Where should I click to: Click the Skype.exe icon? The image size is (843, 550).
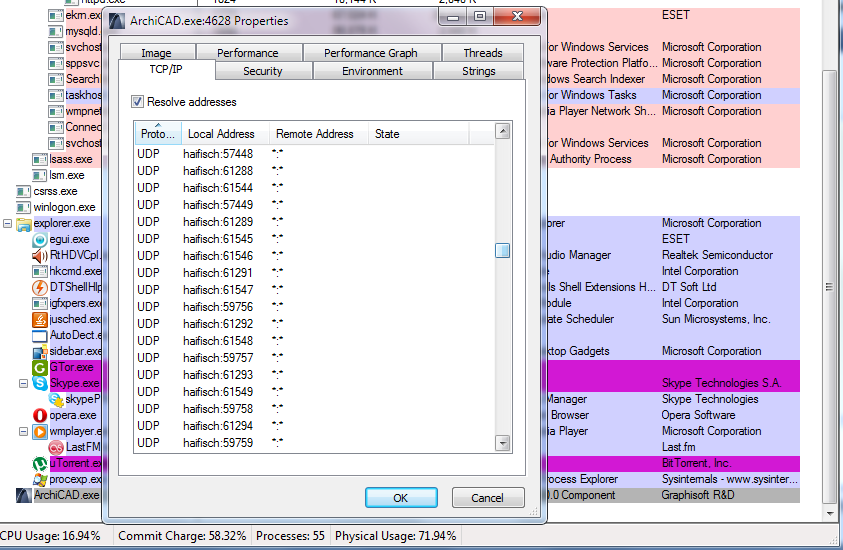[x=40, y=384]
